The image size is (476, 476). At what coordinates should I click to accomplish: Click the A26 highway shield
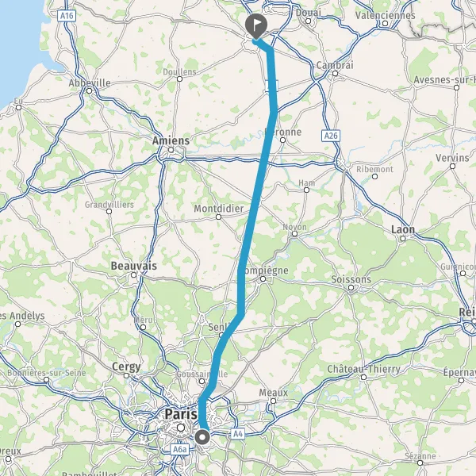point(331,136)
